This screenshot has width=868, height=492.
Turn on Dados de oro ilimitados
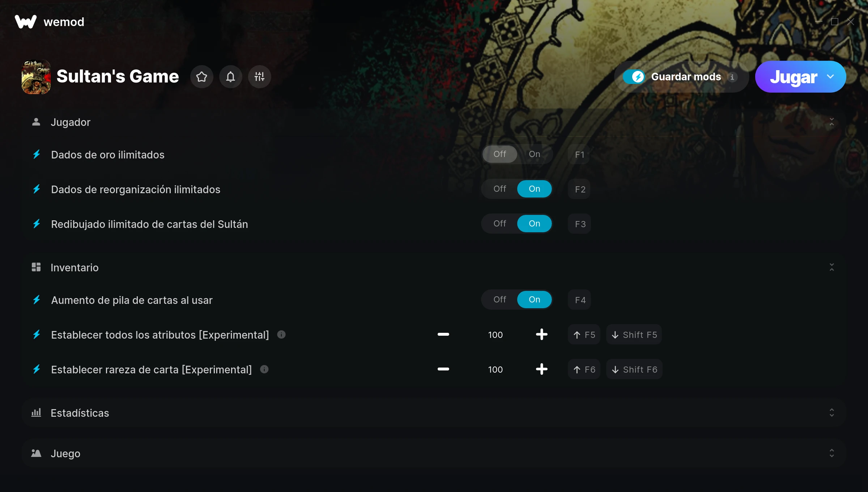(535, 154)
